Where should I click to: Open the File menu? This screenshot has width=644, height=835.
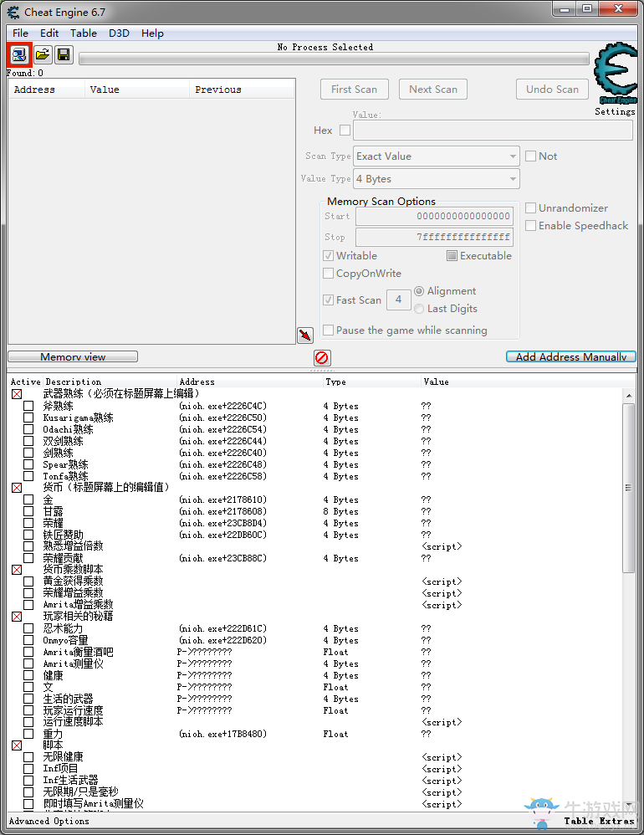(x=20, y=33)
